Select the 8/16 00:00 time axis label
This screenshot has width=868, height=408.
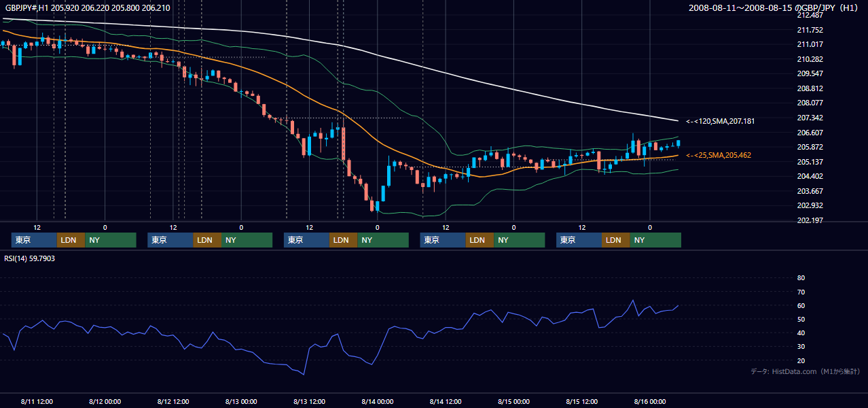650,402
